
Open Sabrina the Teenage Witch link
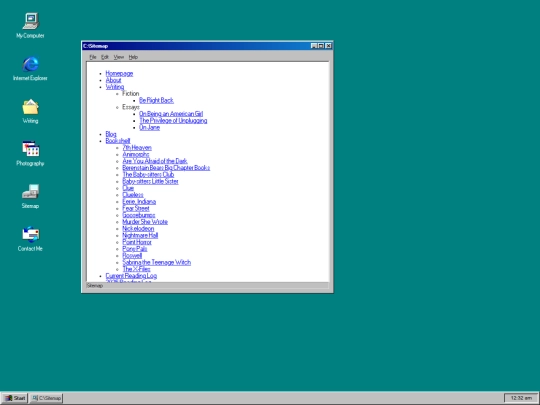[x=157, y=262]
